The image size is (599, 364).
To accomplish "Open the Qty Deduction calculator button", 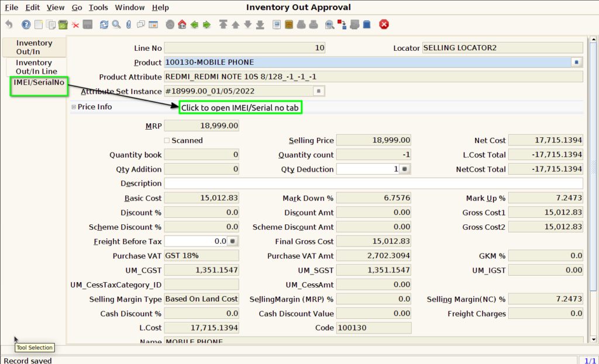I will [x=405, y=169].
